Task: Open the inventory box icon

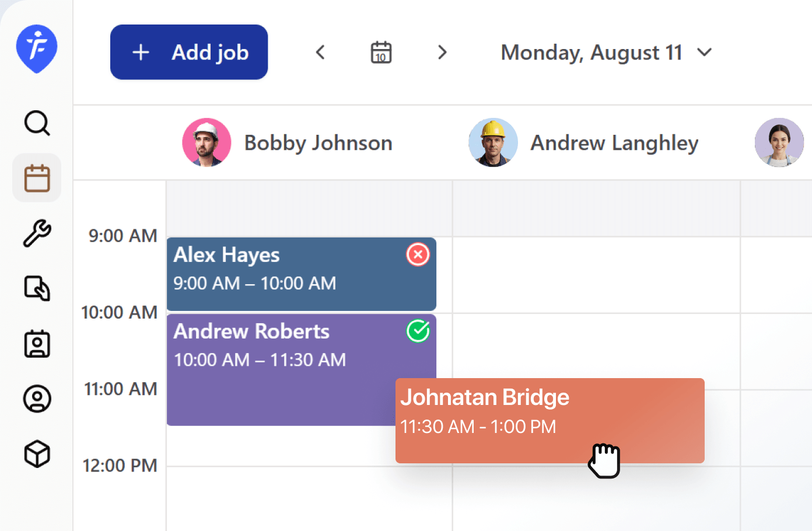Action: [36, 454]
